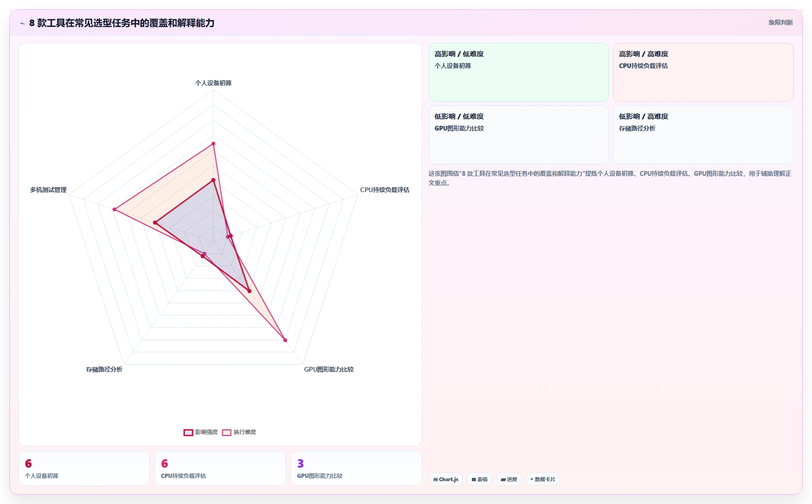This screenshot has height=504, width=812.
Task: Click the stat card labeled CPU持续负载评估
Action: (x=220, y=468)
